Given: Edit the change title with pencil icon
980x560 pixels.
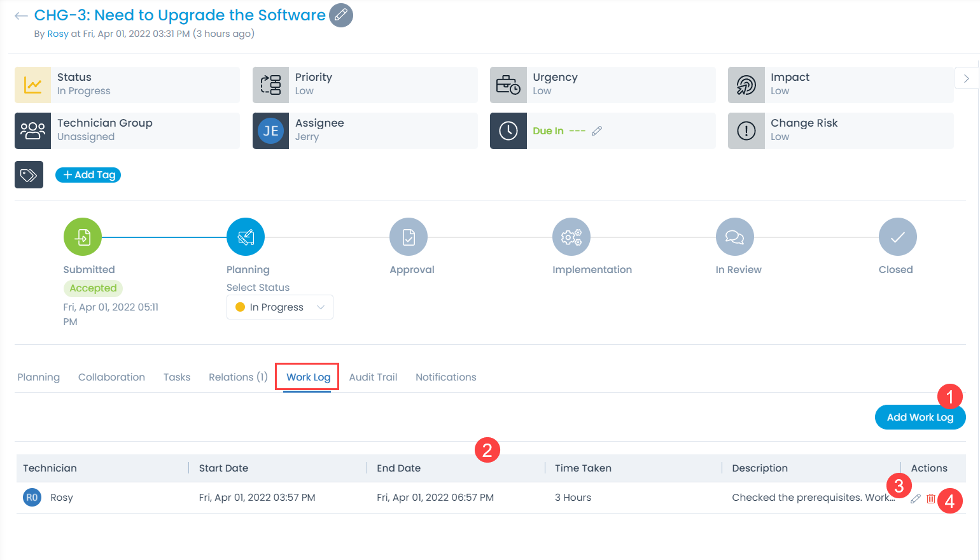Looking at the screenshot, I should 341,15.
